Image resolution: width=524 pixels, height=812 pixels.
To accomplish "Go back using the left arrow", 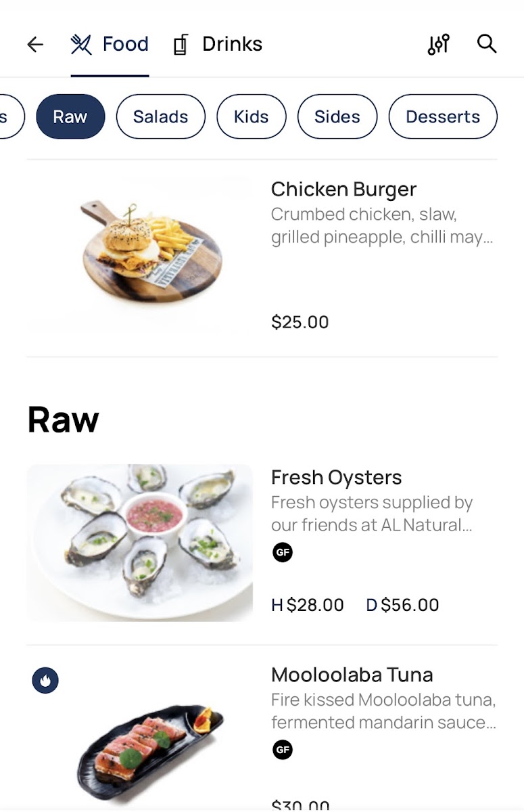I will [x=35, y=45].
